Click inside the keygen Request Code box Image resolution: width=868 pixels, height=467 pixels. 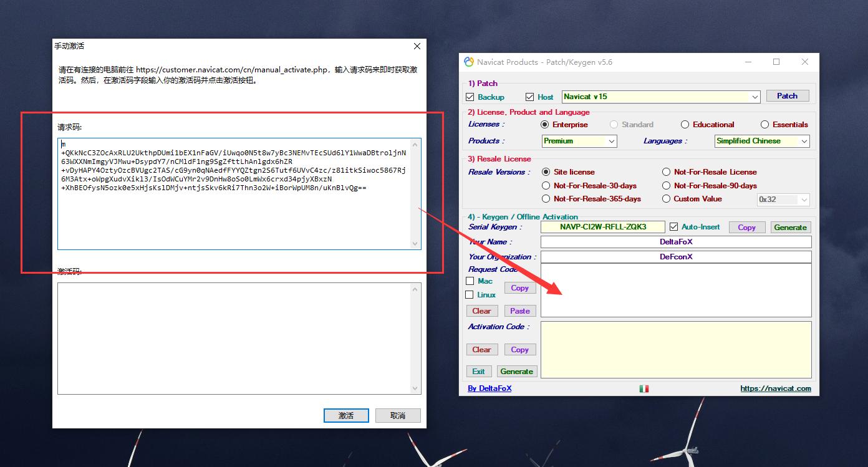(676, 290)
